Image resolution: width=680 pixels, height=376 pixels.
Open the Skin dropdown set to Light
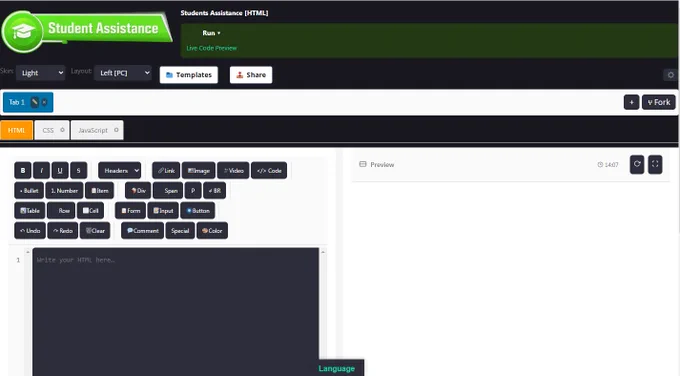coord(40,73)
